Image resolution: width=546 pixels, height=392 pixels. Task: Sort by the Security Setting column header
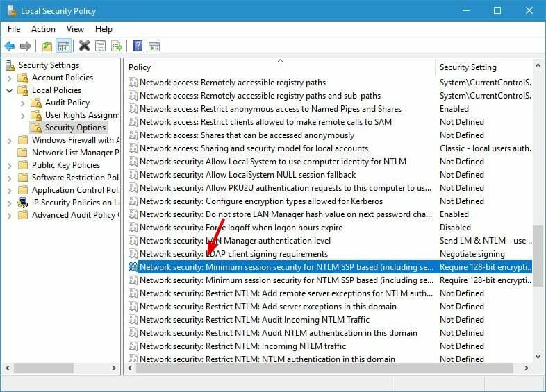click(483, 67)
